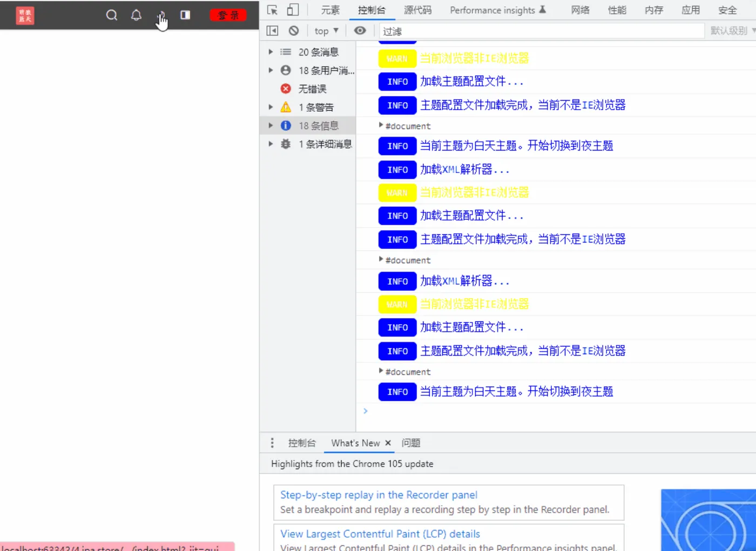Screen dimensions: 756x551
Task: Switch to the 问题 drawer tab
Action: (411, 443)
